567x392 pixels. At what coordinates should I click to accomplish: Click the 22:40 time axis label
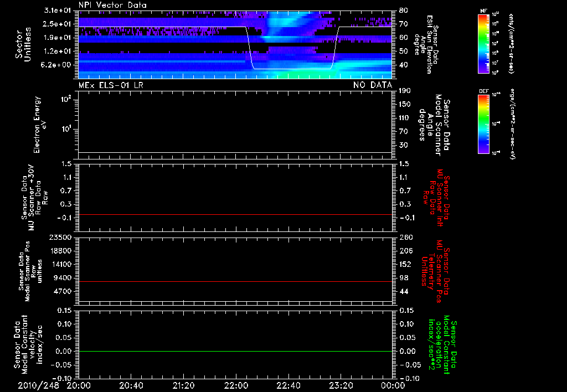pyautogui.click(x=288, y=385)
